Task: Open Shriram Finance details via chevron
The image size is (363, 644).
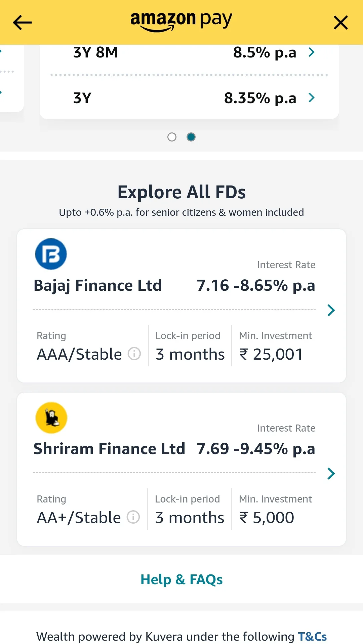Action: 331,474
